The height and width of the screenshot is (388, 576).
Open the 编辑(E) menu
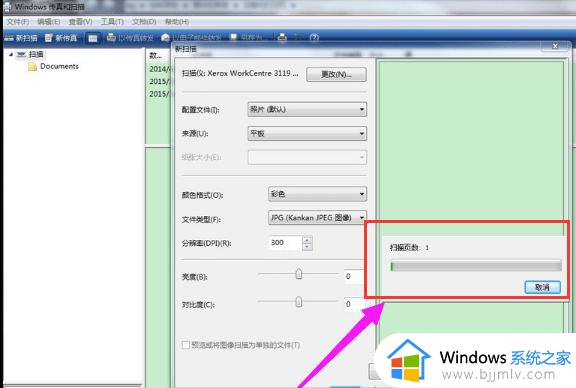pos(48,22)
